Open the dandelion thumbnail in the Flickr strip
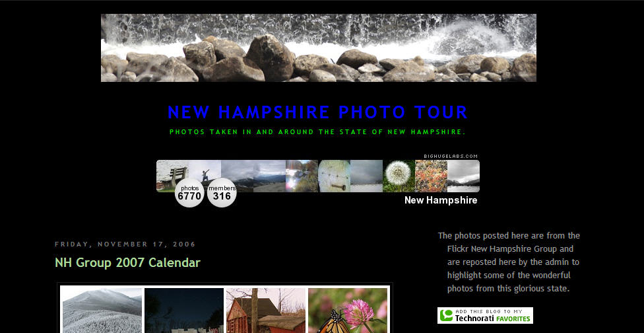This screenshot has height=333, width=644. pos(399,176)
